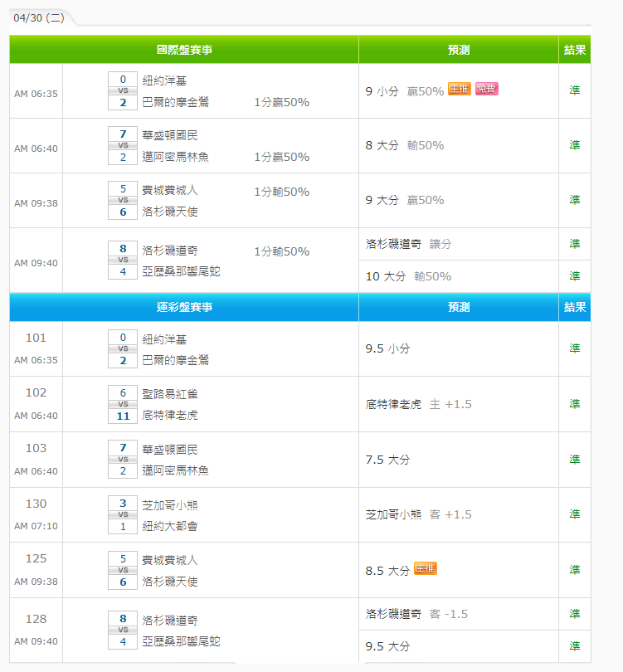Click 底特律老虎 team name in game 102
The image size is (623, 672).
click(170, 415)
